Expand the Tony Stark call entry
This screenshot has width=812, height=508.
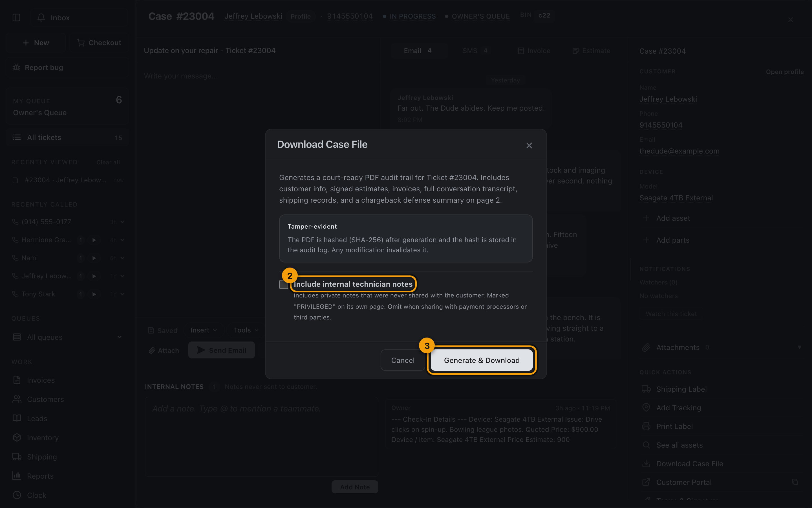122,294
